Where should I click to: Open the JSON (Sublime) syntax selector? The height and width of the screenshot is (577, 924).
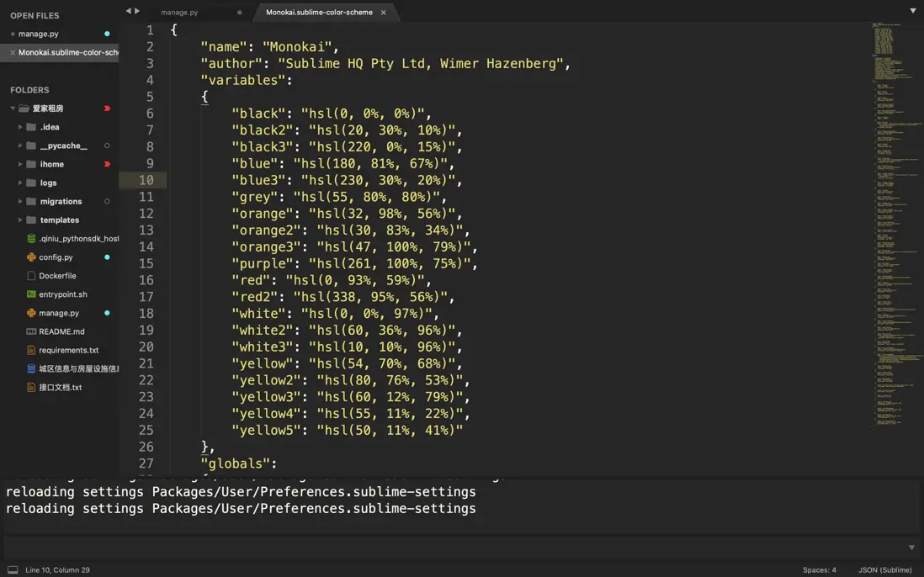tap(884, 570)
